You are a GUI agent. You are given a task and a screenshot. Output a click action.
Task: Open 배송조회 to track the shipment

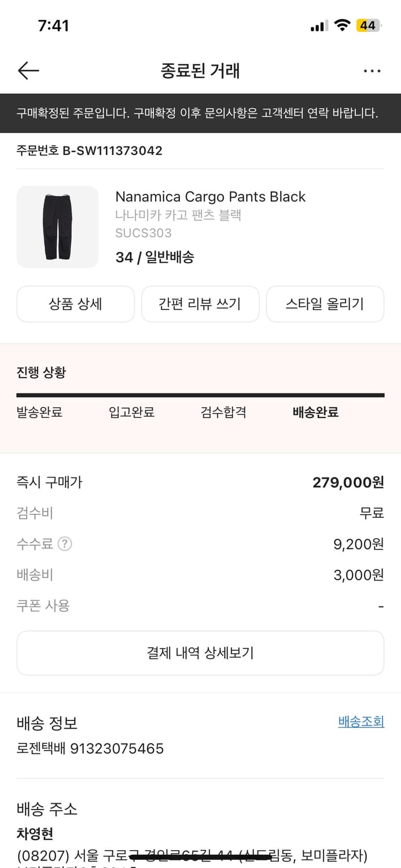[x=360, y=721]
